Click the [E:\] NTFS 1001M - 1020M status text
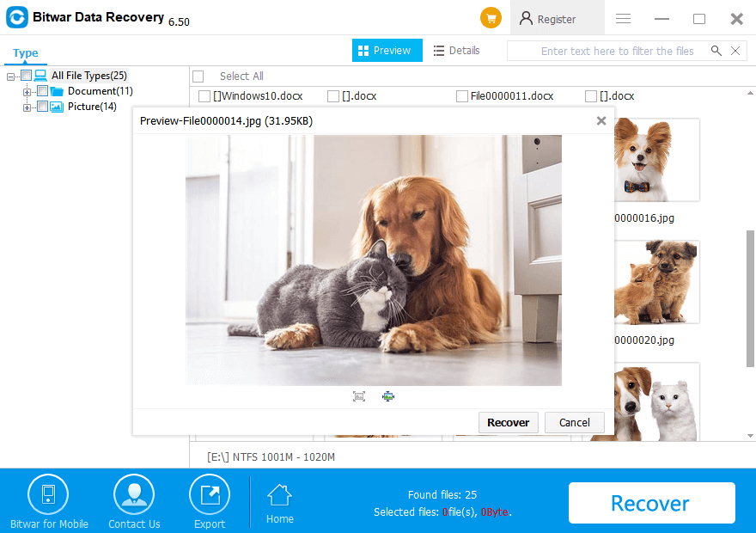This screenshot has width=756, height=533. tap(271, 456)
